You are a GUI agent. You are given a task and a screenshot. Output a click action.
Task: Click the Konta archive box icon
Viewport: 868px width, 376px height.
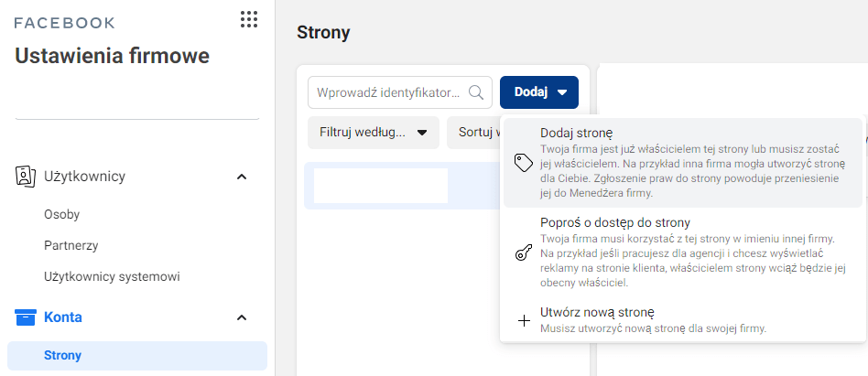(x=26, y=317)
